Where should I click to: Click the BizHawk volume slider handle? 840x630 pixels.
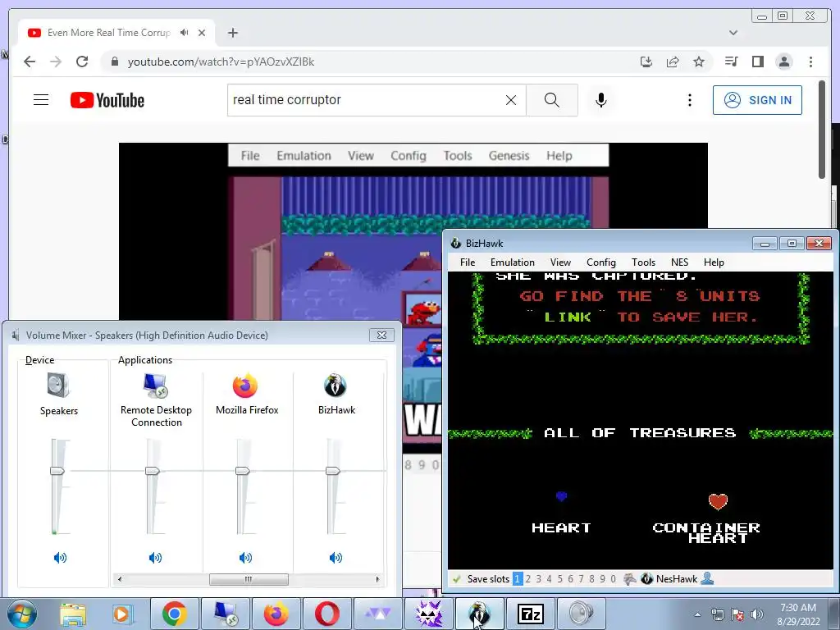point(333,471)
